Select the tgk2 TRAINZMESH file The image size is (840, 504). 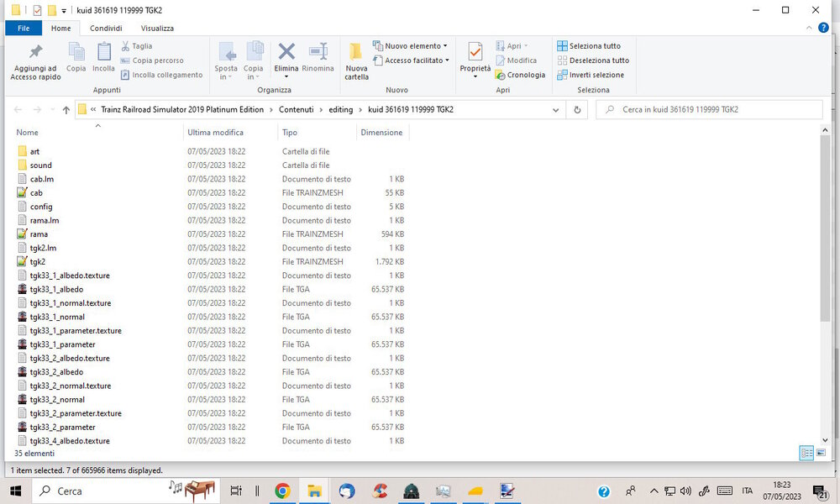click(38, 262)
